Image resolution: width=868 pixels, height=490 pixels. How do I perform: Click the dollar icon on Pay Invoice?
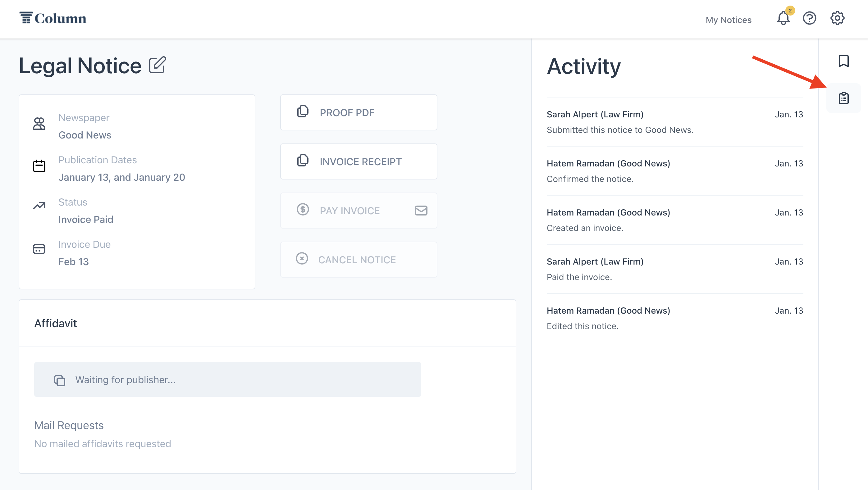pyautogui.click(x=303, y=210)
